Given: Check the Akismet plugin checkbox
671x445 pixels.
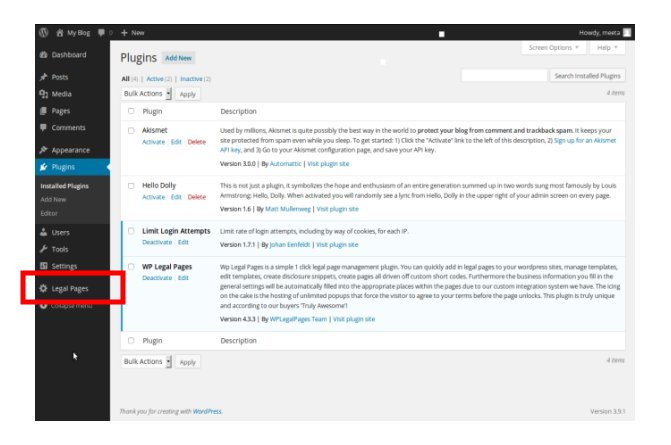Looking at the screenshot, I should 131,130.
